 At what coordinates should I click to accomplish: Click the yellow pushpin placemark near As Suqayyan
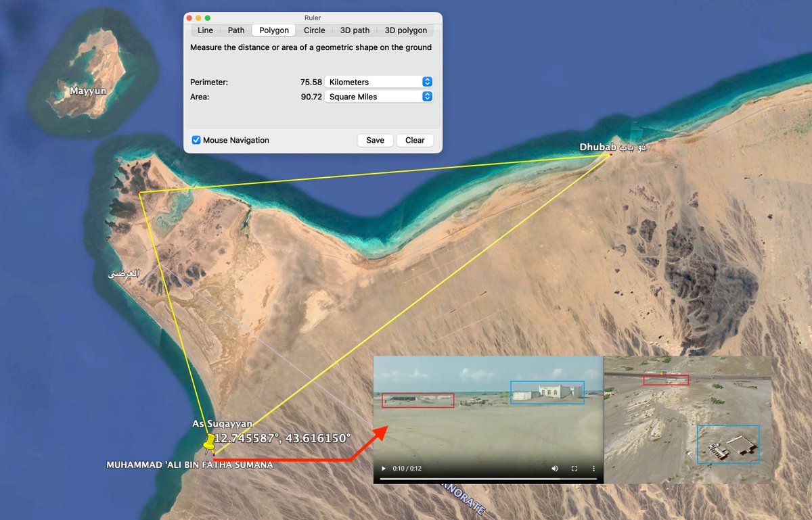coord(209,444)
